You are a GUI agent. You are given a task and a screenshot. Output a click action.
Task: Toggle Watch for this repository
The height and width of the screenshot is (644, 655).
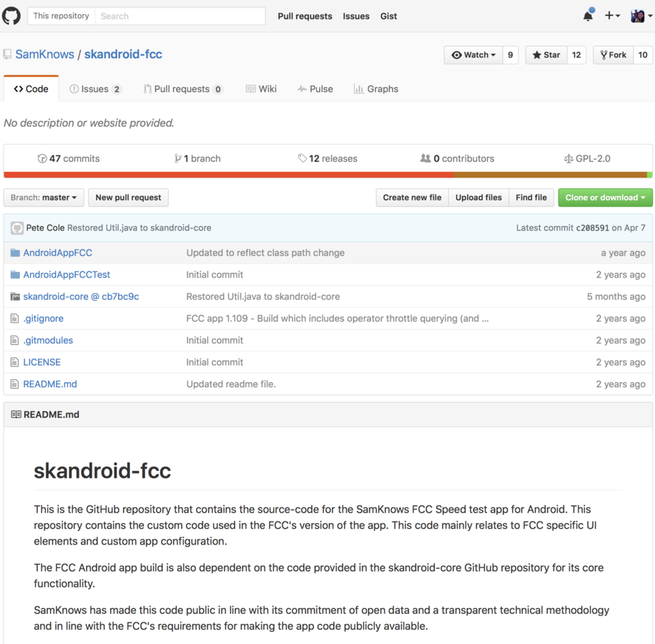click(x=473, y=55)
